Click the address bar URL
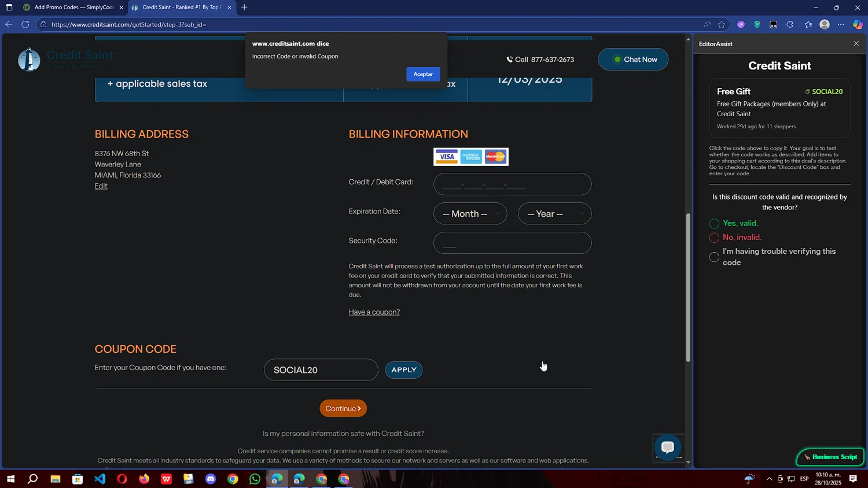Image resolution: width=868 pixels, height=488 pixels. coord(128,25)
